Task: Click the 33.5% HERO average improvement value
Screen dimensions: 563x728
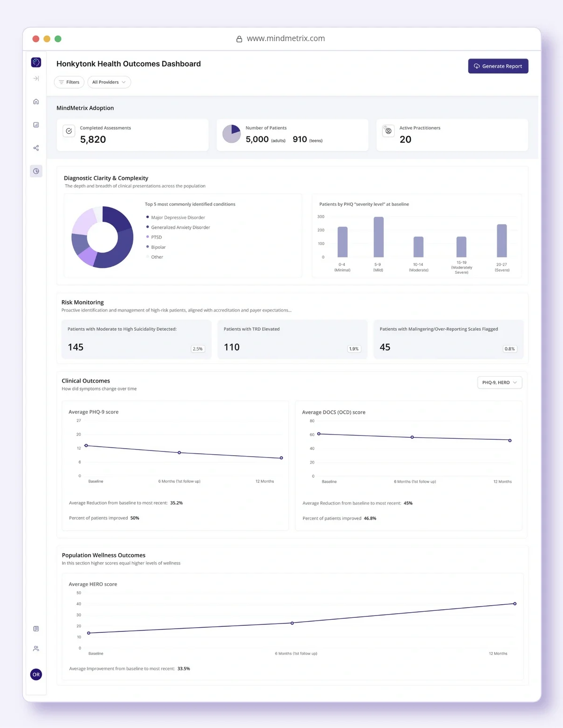Action: (184, 669)
